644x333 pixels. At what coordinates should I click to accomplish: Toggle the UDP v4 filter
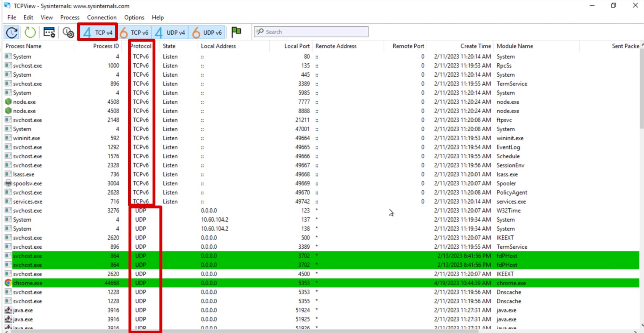(170, 32)
